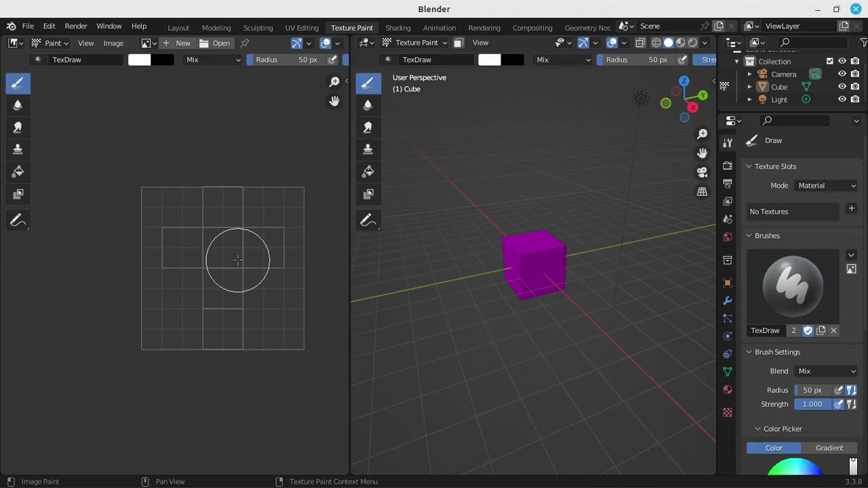Toggle Collection exclude checkbox in outliner
This screenshot has width=868, height=488.
pos(829,61)
